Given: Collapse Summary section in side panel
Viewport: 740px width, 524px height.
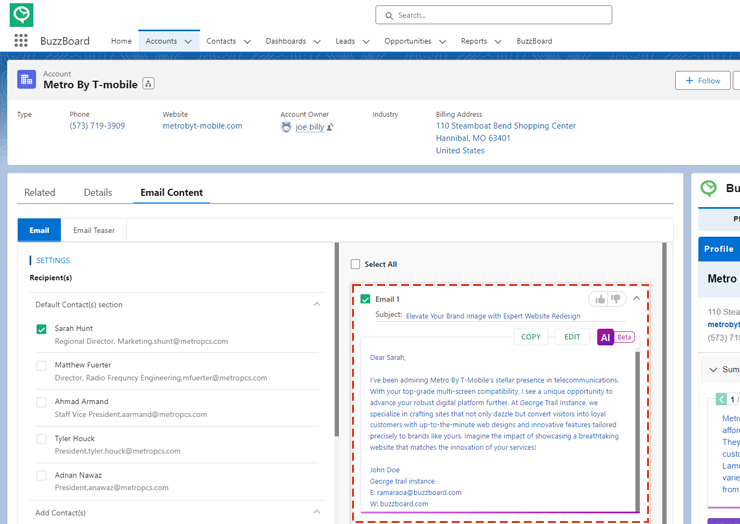Looking at the screenshot, I should tap(713, 370).
